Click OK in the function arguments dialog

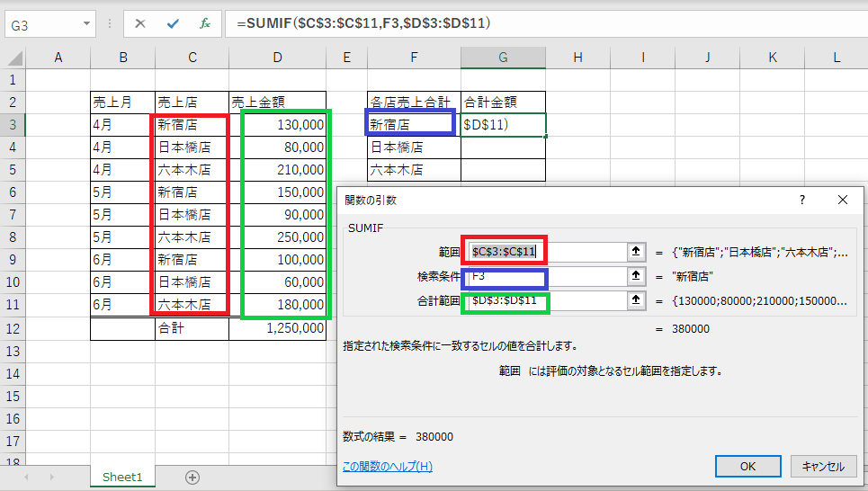coord(747,466)
